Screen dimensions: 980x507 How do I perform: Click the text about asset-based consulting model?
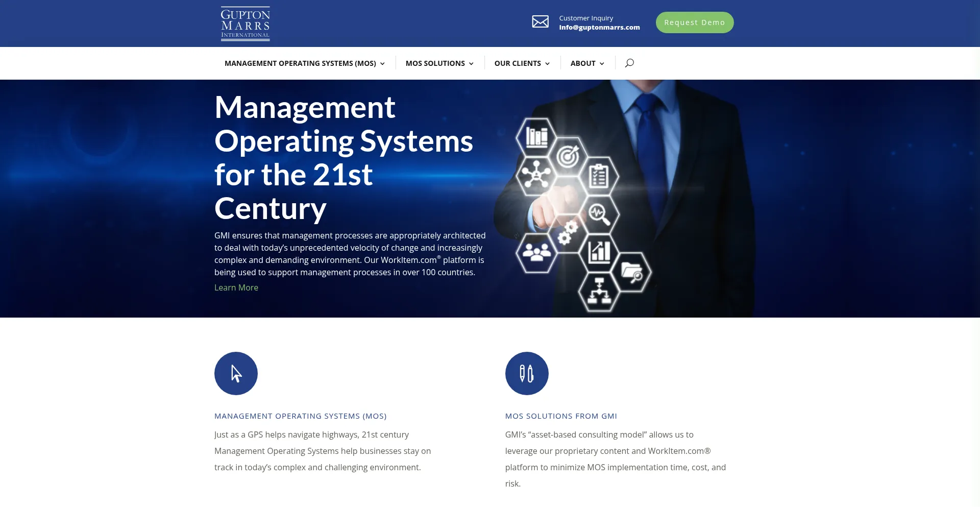tap(616, 459)
